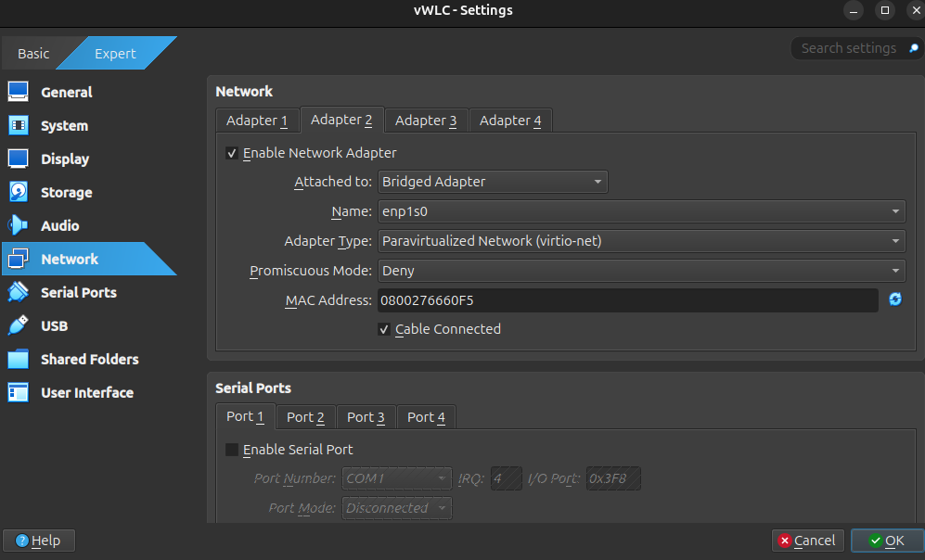
Task: Open the General settings icon
Action: 19,93
